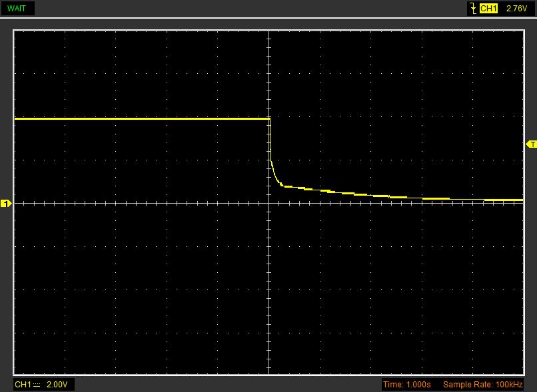This screenshot has width=537, height=392.
Task: Open the 2.00V vertical scale setting
Action: pos(57,385)
